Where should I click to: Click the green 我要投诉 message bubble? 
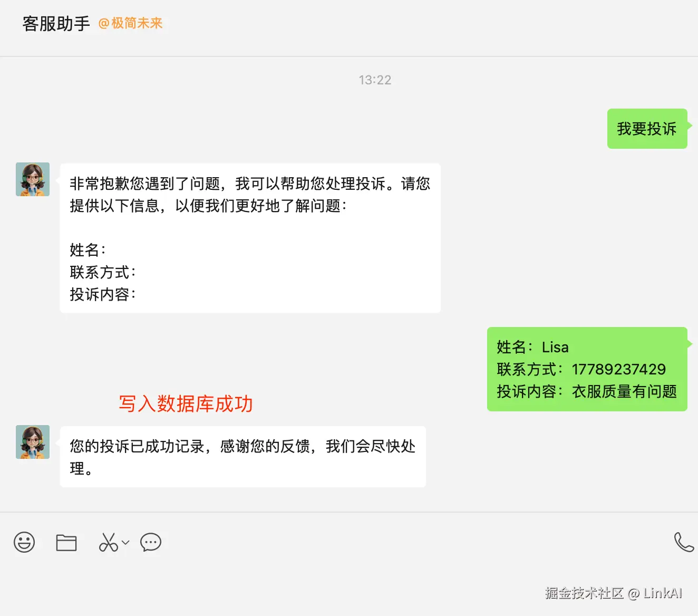pyautogui.click(x=646, y=128)
